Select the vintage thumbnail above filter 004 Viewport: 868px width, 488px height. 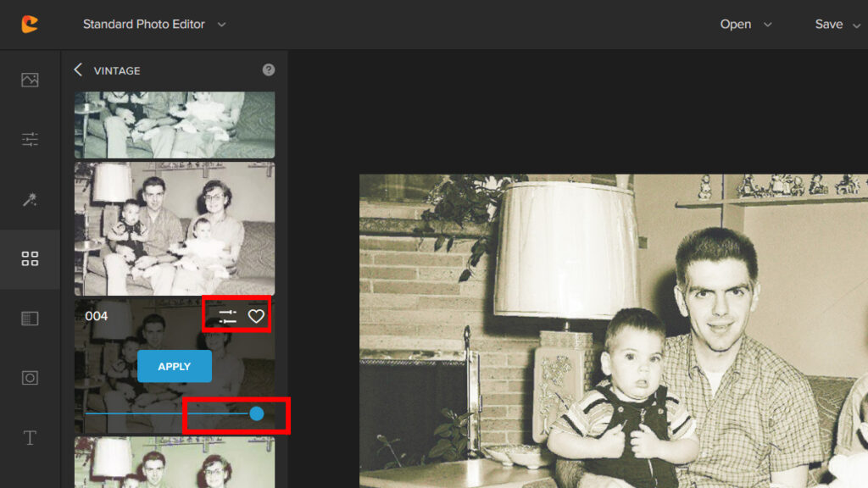click(175, 229)
